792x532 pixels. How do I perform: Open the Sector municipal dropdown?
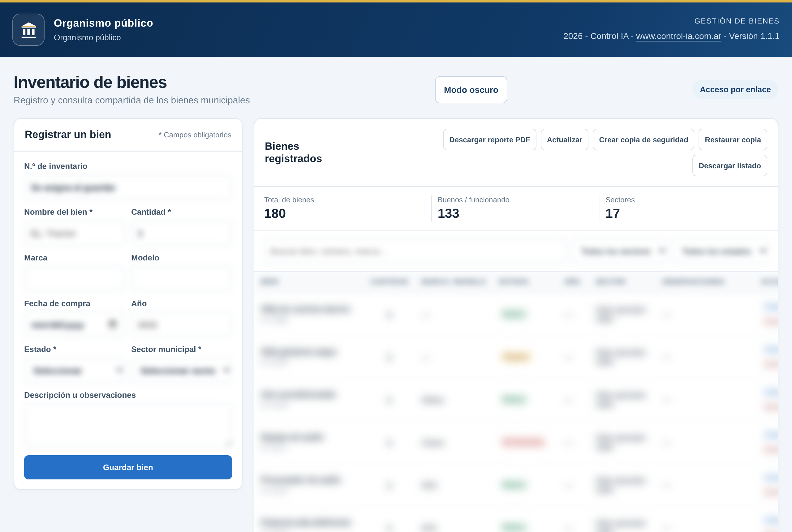[x=182, y=370]
